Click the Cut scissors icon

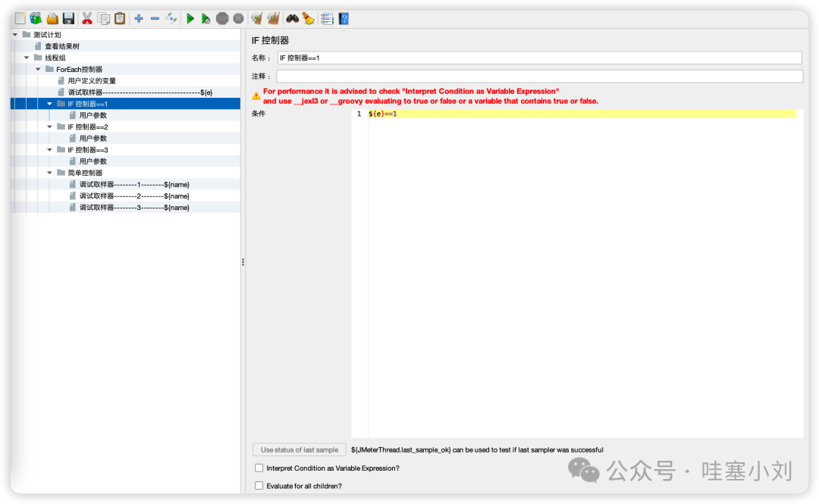(86, 19)
